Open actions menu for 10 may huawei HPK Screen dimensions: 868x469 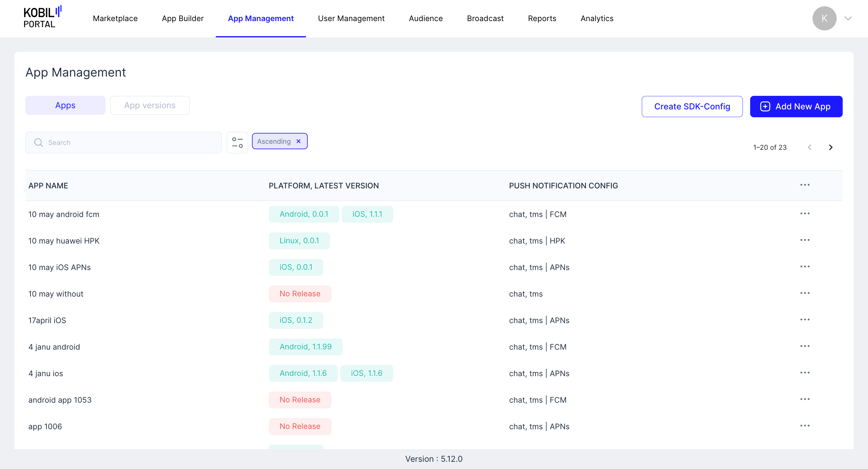(805, 240)
